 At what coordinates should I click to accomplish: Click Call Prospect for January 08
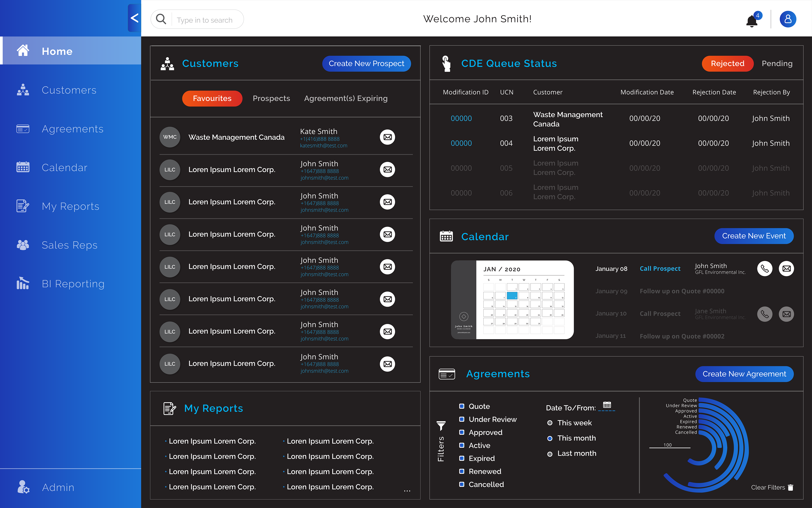pyautogui.click(x=660, y=268)
